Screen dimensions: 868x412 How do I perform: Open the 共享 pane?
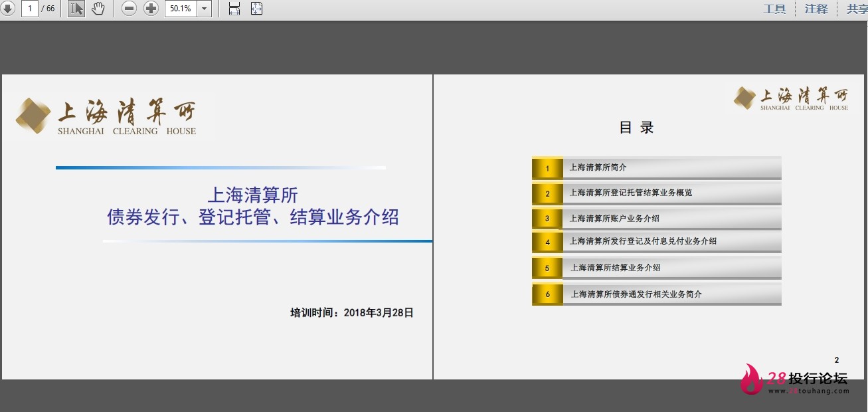(857, 9)
